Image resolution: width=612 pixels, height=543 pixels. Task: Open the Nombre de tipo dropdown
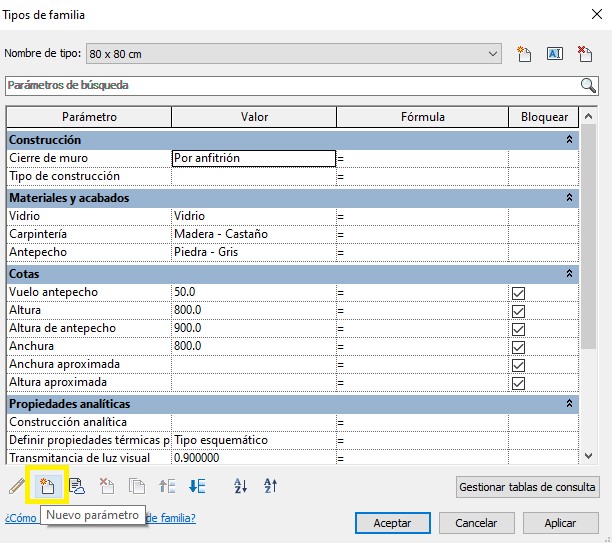click(493, 53)
